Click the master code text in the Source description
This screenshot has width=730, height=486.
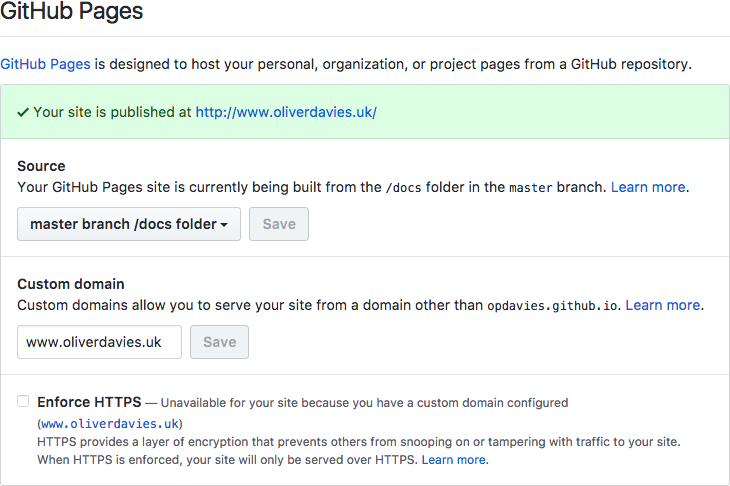(530, 187)
